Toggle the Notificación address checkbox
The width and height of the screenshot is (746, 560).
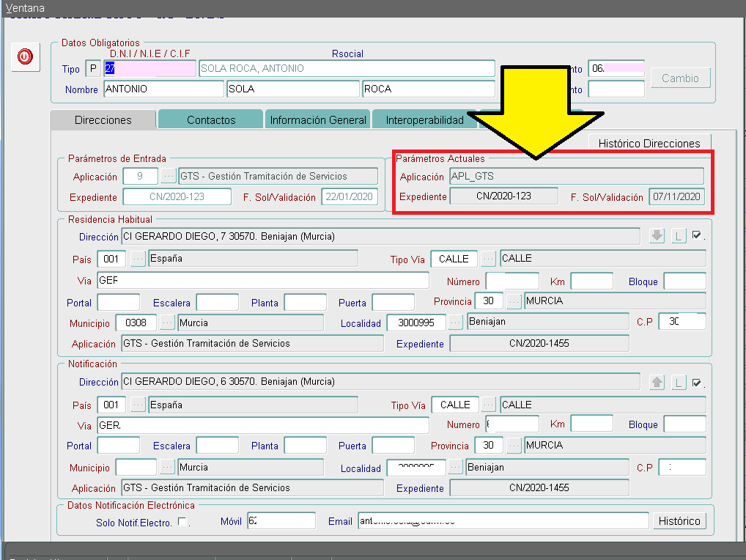696,382
